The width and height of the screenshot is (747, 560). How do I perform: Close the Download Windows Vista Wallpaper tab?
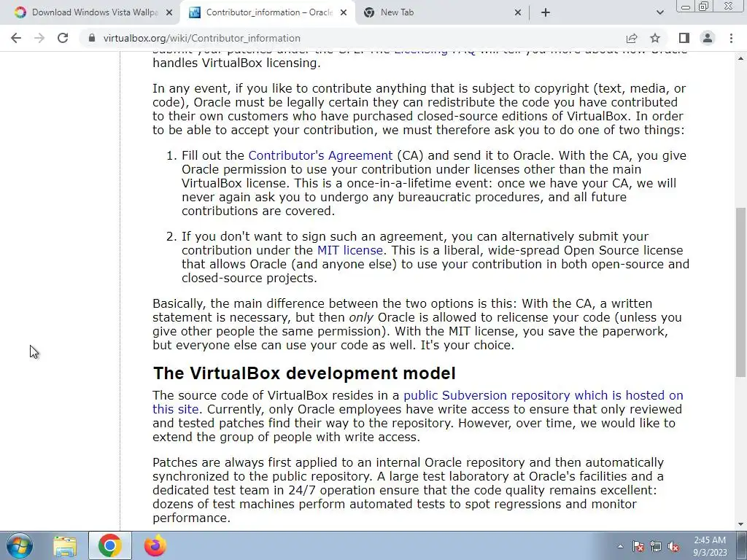pyautogui.click(x=169, y=12)
